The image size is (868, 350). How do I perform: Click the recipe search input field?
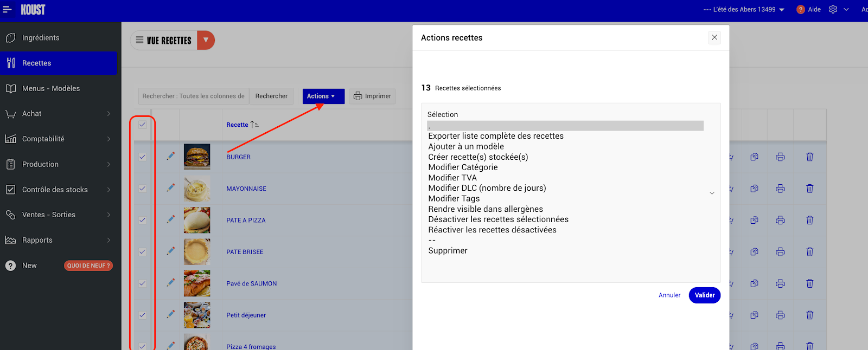coord(193,96)
